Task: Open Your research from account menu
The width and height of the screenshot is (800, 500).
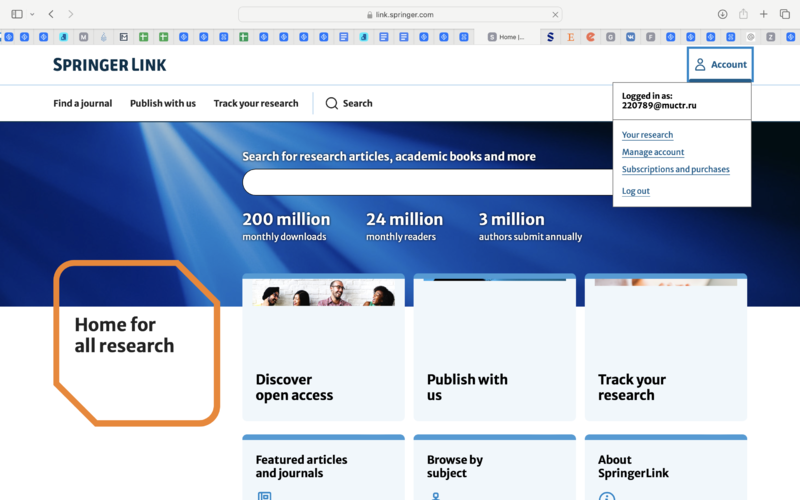Action: tap(647, 135)
